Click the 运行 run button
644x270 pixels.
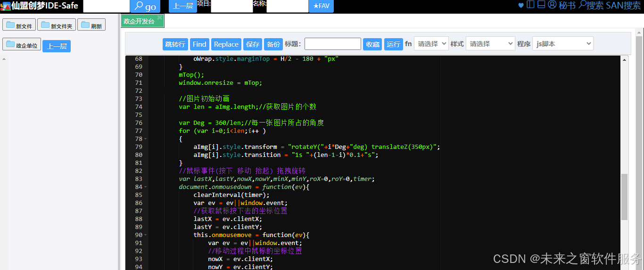[393, 44]
